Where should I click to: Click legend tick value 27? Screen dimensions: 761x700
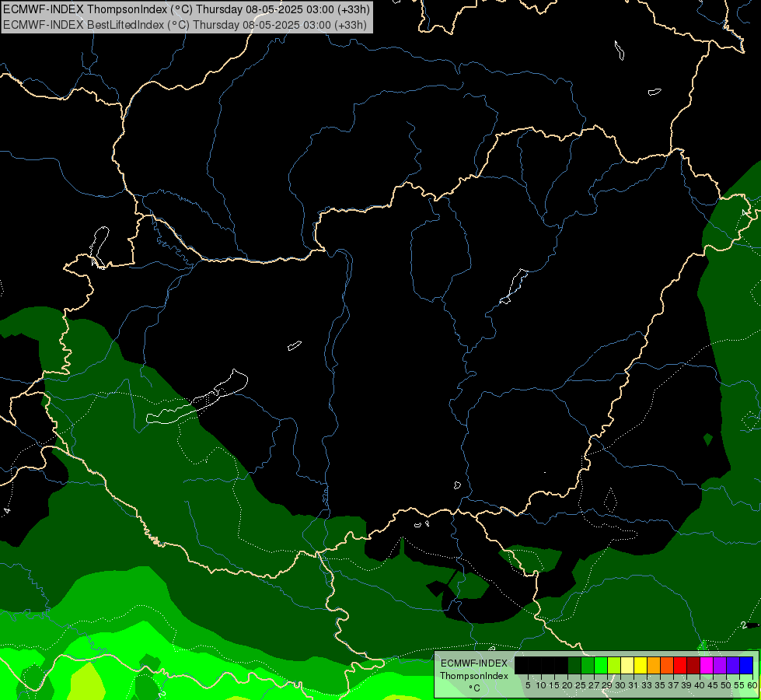point(594,685)
